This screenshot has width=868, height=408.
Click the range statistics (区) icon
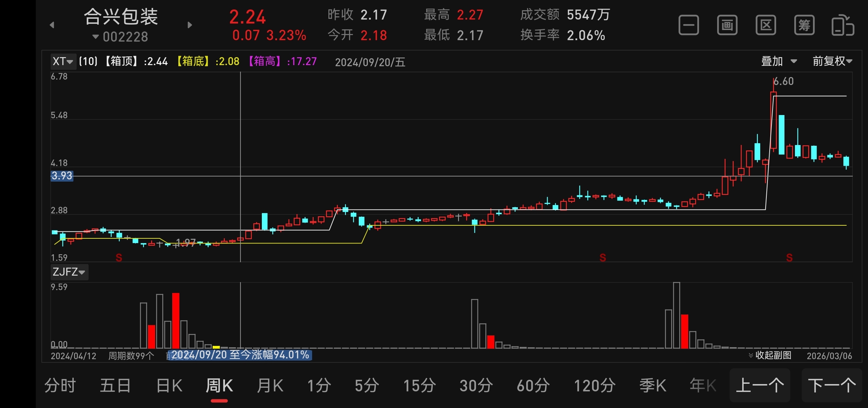(766, 25)
